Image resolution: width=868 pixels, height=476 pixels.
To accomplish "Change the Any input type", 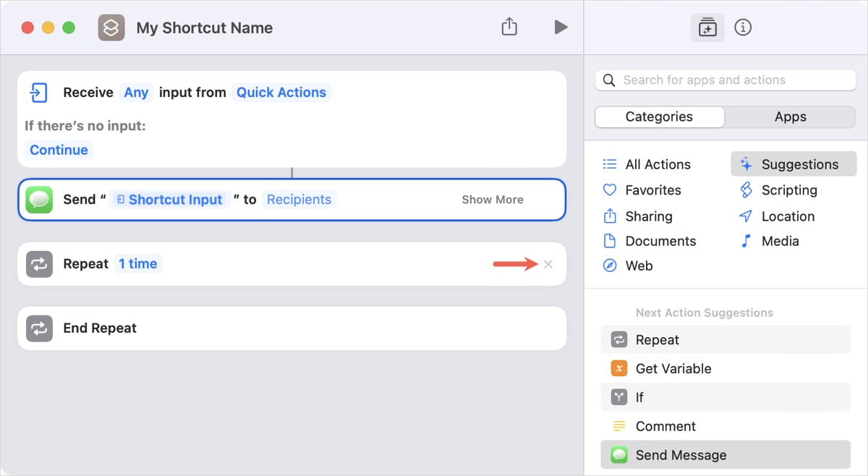I will tap(136, 93).
